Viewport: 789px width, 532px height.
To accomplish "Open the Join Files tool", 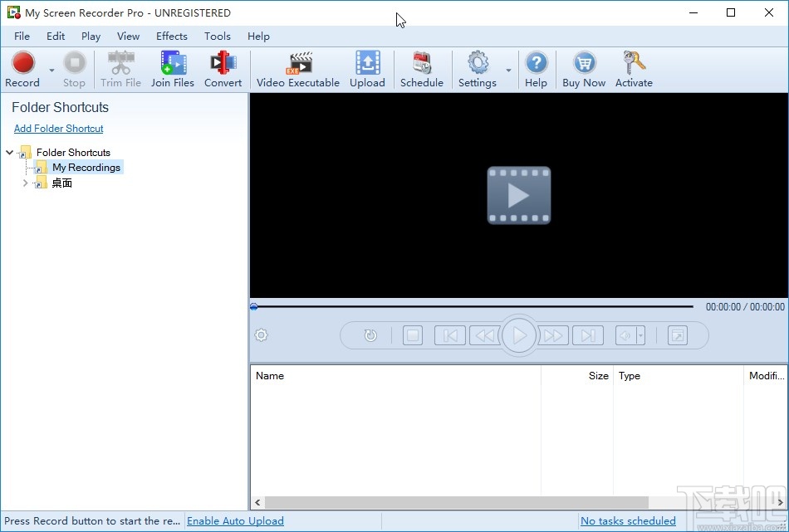I will click(x=173, y=70).
